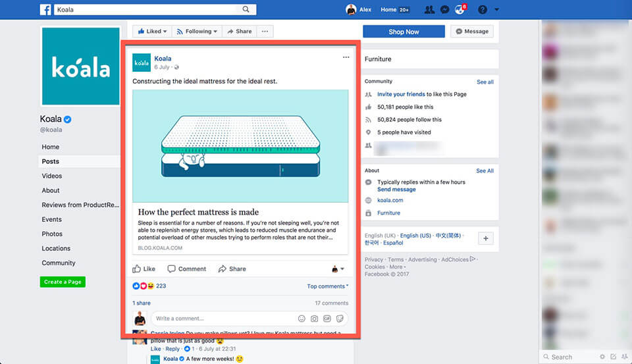Image resolution: width=632 pixels, height=364 pixels.
Task: Open the post-as identity selector dropdown
Action: [338, 269]
